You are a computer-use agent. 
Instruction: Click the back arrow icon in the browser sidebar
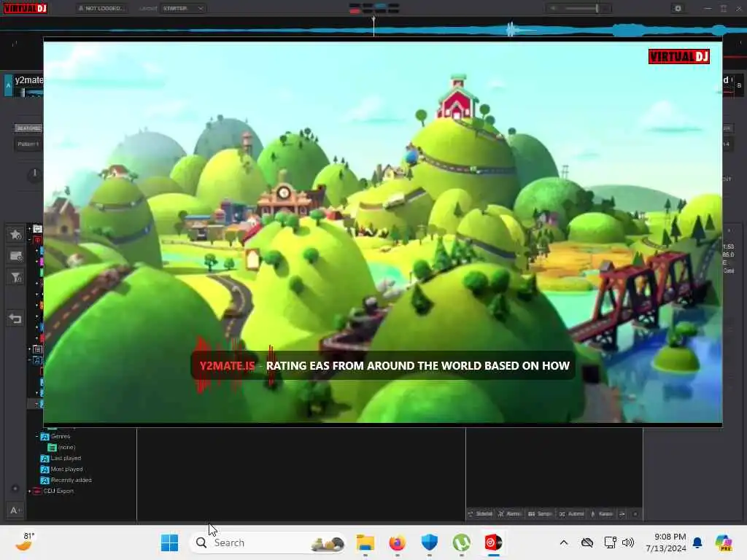coord(15,319)
